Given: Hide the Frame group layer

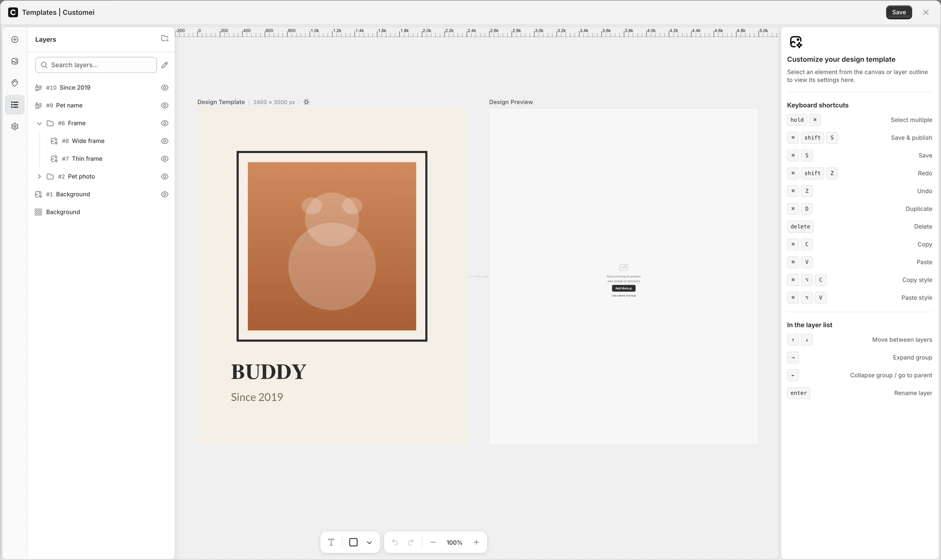Looking at the screenshot, I should (x=165, y=123).
